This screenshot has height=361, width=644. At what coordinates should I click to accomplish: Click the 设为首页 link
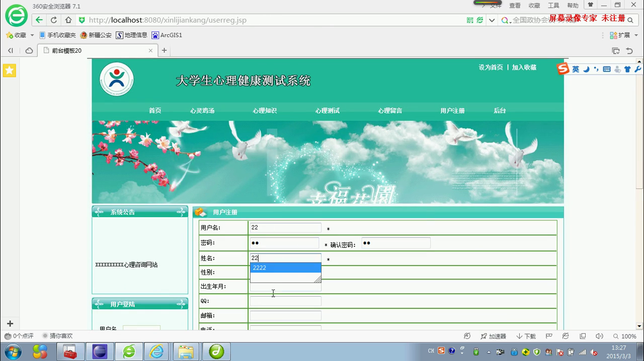[x=491, y=67]
